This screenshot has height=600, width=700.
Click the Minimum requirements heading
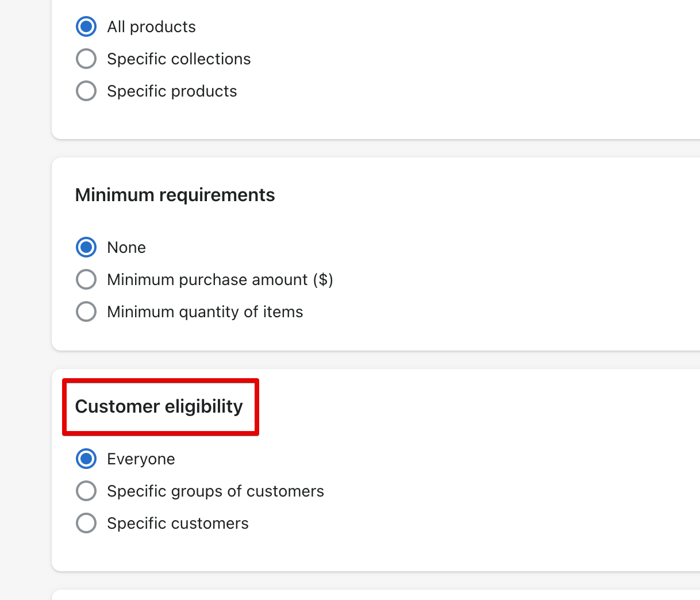pyautogui.click(x=175, y=195)
